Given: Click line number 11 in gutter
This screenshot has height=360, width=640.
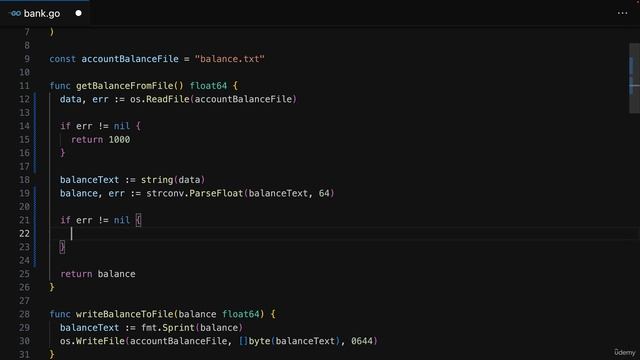Looking at the screenshot, I should [x=24, y=86].
